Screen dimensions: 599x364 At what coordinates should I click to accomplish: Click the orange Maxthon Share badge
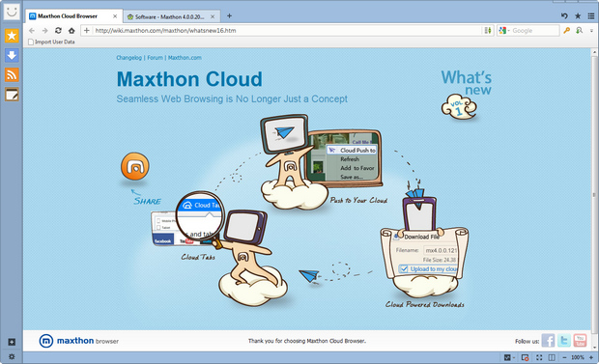click(x=135, y=166)
